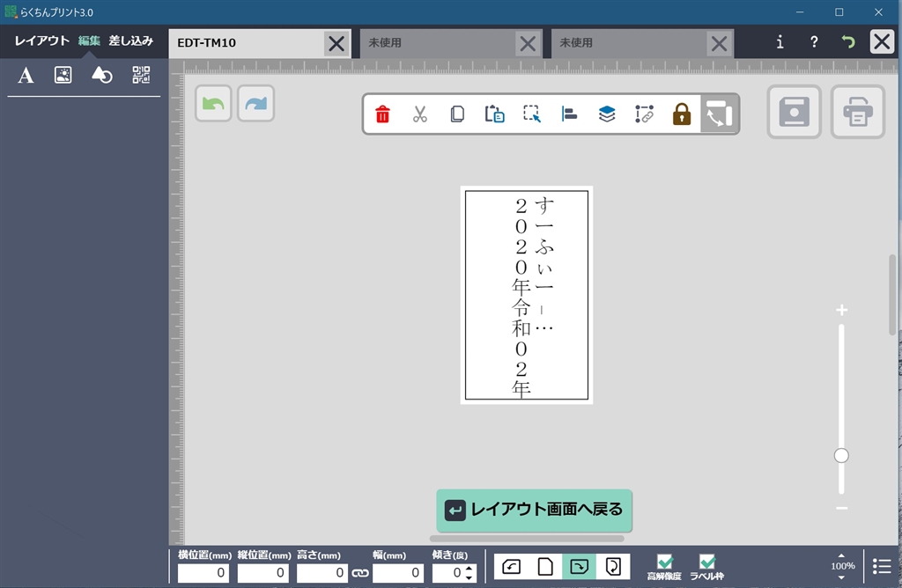Click the dashed selection rectangle icon
This screenshot has height=588, width=902.
click(x=532, y=114)
